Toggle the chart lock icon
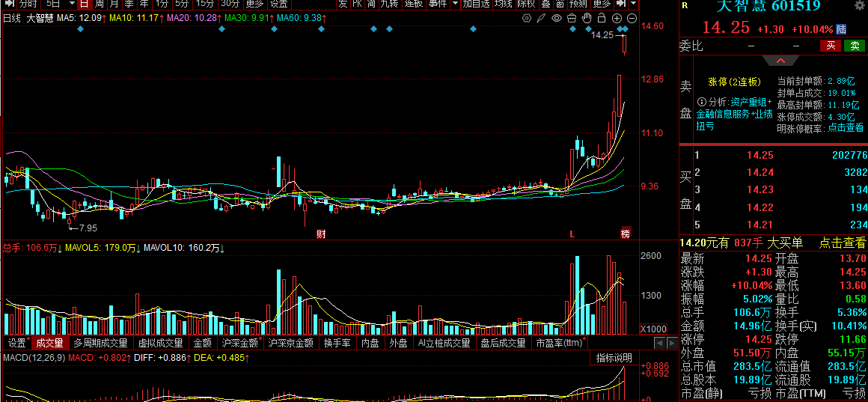The image size is (868, 402). click(602, 18)
